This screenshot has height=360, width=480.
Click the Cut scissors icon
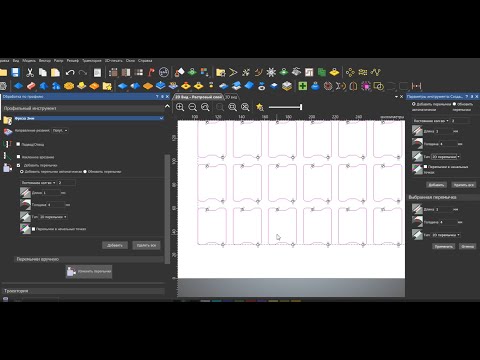(30, 72)
